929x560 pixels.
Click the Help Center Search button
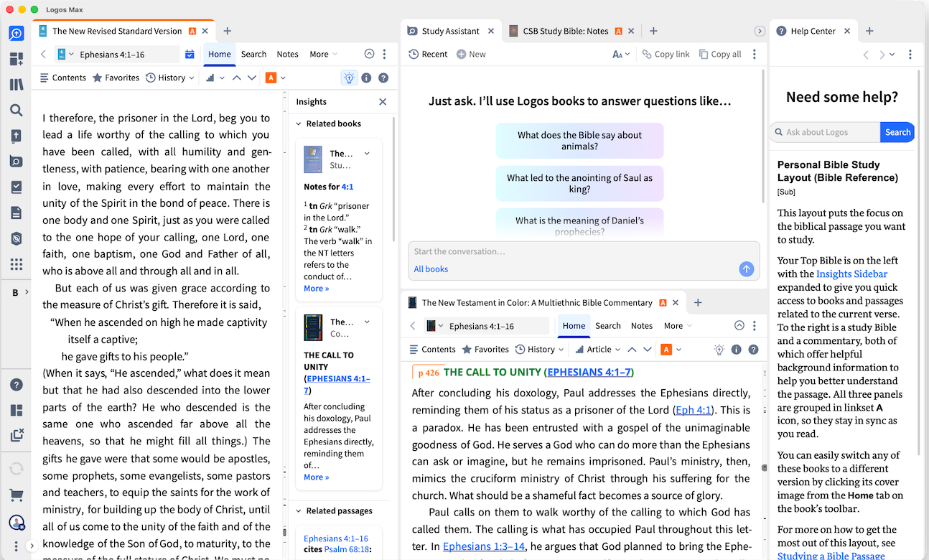pyautogui.click(x=897, y=132)
